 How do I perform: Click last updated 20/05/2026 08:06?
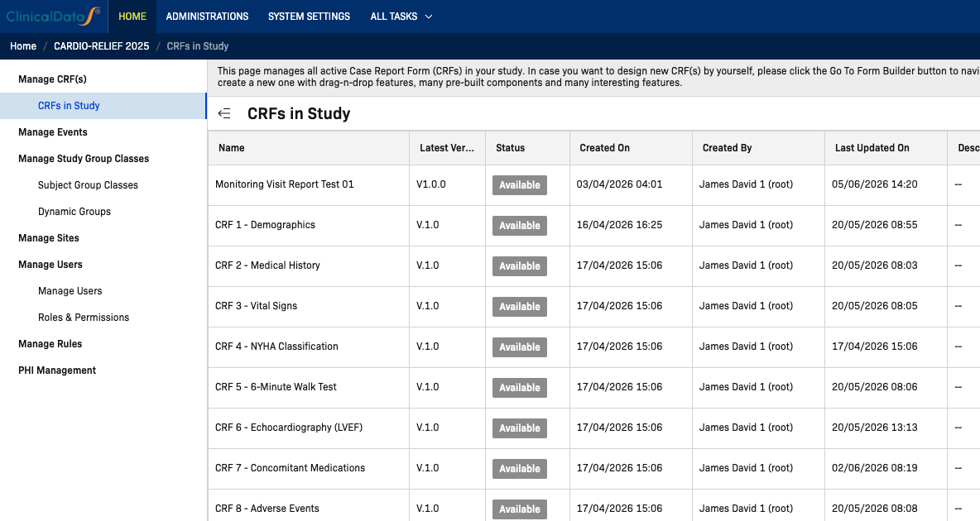click(x=874, y=387)
